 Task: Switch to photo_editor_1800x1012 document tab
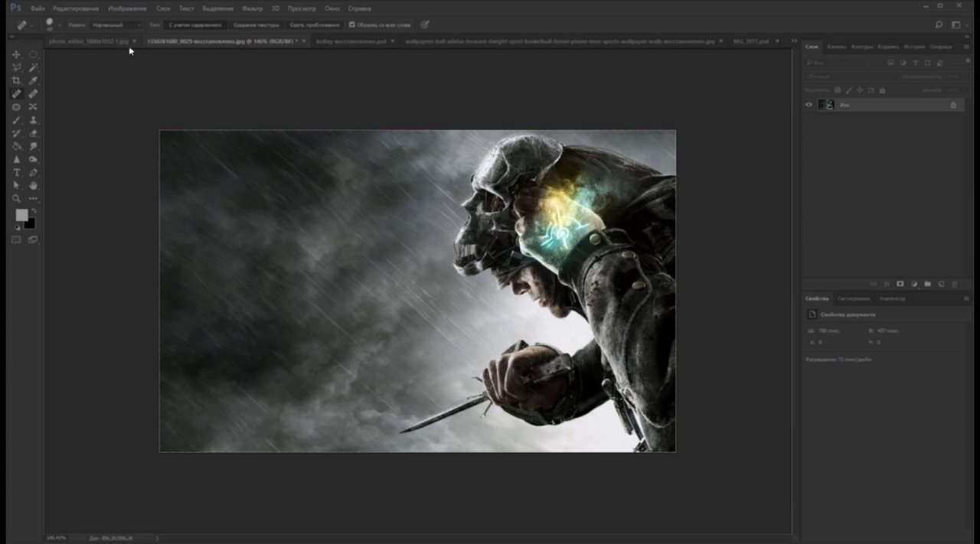click(88, 41)
